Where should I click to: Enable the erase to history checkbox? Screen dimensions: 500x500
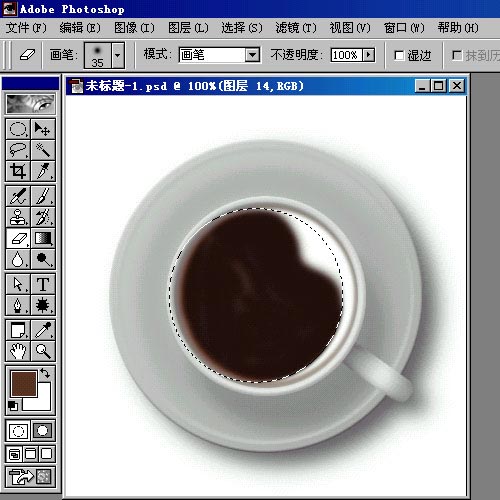(457, 55)
